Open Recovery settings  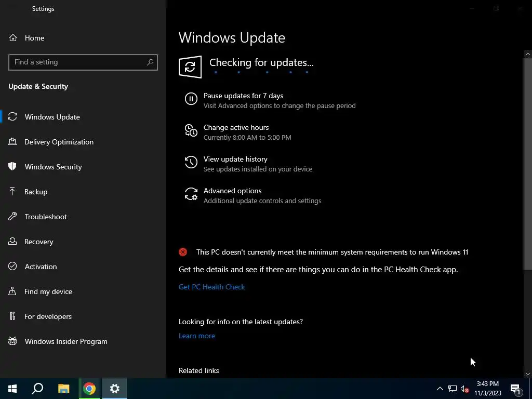[x=83, y=242]
